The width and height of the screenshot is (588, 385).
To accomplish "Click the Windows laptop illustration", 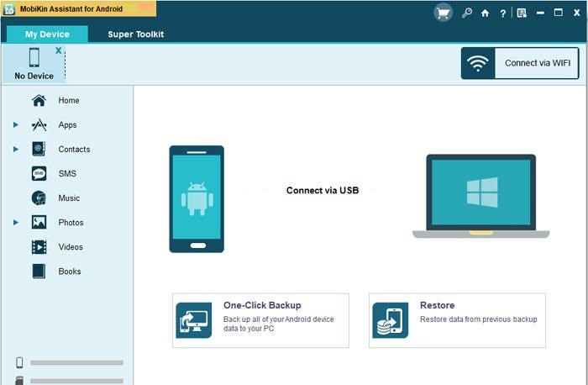I will click(480, 196).
